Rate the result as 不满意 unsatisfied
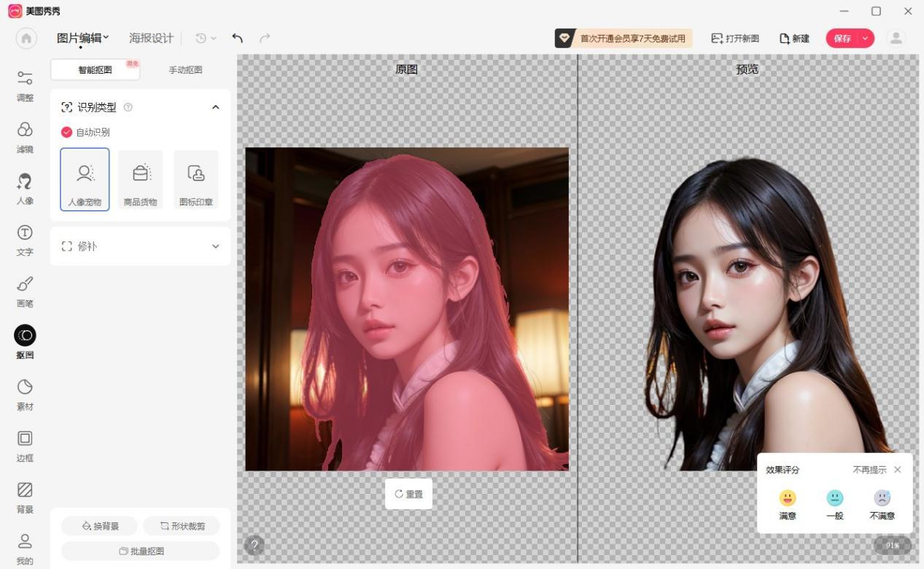Image resolution: width=924 pixels, height=569 pixels. (882, 504)
